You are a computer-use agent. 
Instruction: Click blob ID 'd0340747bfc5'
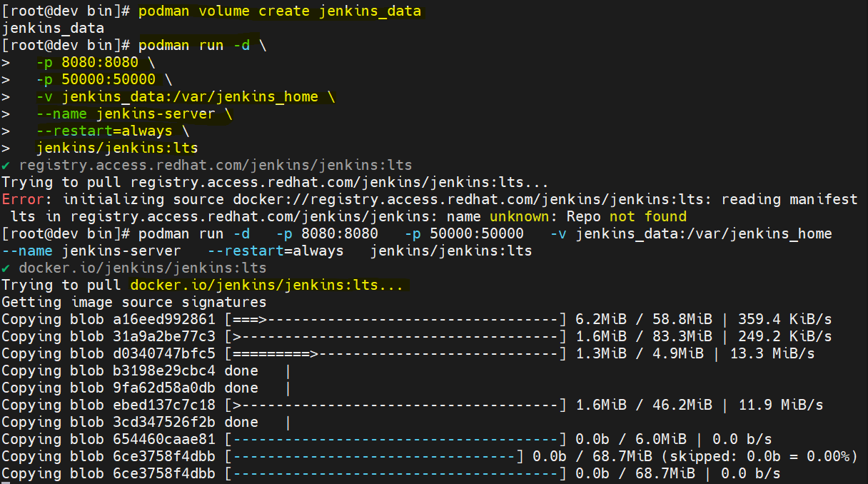point(164,353)
